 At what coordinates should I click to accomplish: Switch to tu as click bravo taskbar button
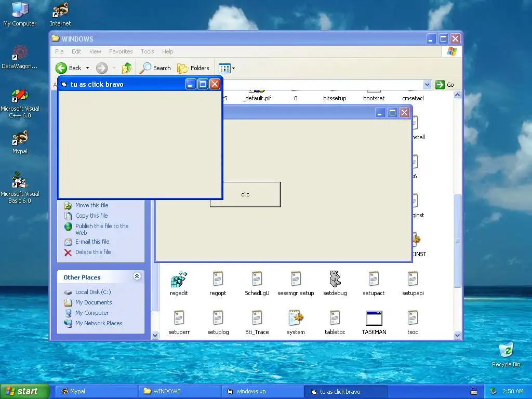click(346, 392)
